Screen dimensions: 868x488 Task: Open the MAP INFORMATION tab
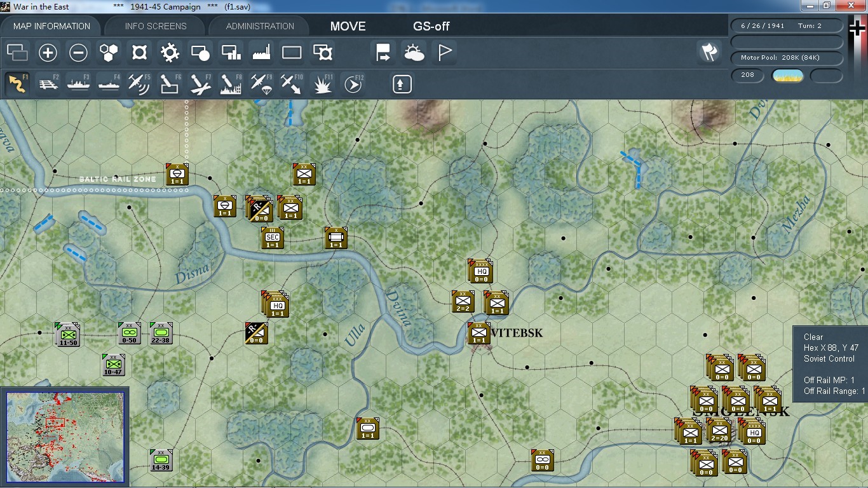52,26
